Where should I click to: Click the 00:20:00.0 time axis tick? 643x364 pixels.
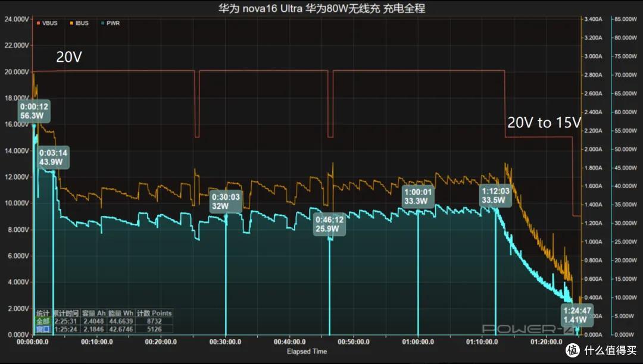[161, 342]
